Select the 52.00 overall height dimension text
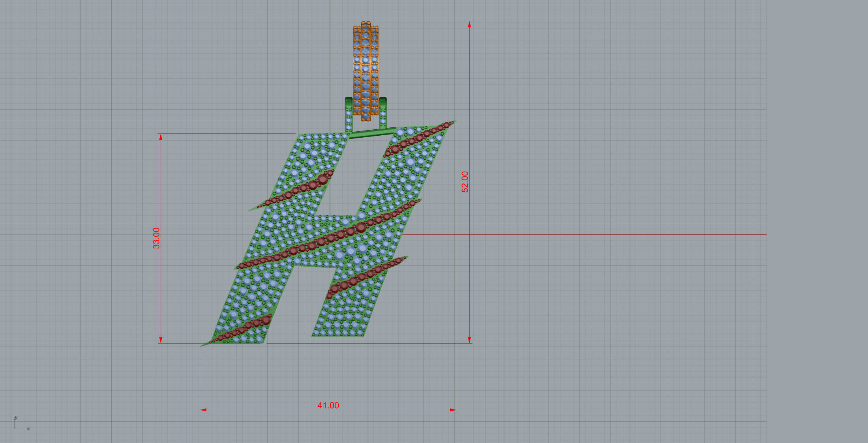The height and width of the screenshot is (443, 868). coord(465,182)
